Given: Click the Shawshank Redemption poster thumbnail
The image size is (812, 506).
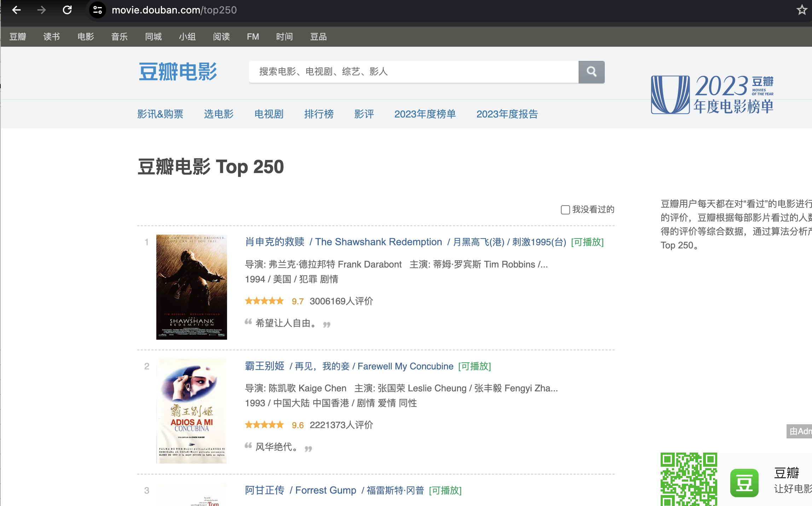Looking at the screenshot, I should coord(191,287).
